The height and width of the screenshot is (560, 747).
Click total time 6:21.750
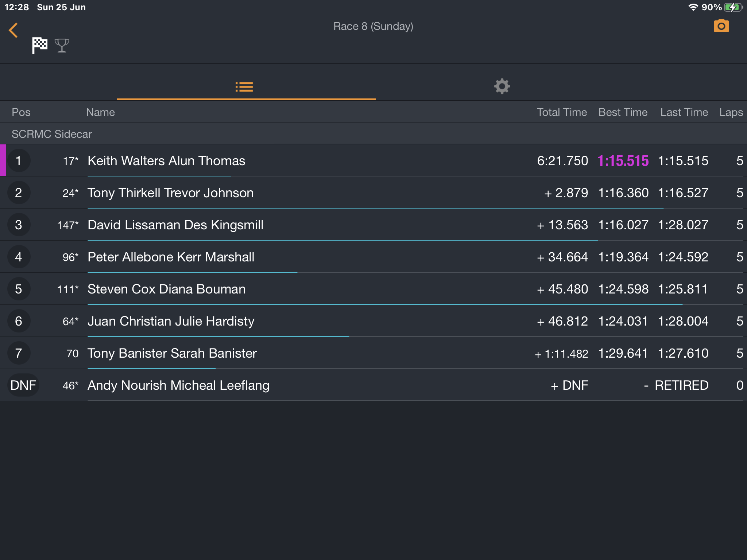[562, 161]
